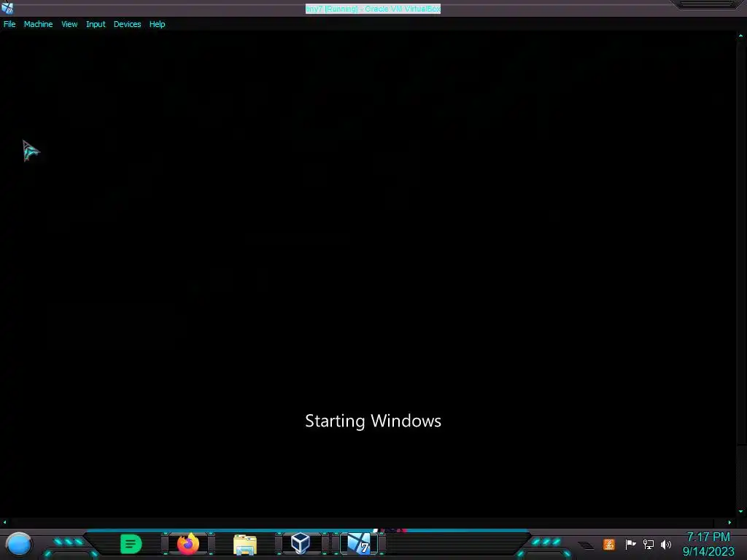Open the Devices menu
The width and height of the screenshot is (747, 560).
[127, 24]
